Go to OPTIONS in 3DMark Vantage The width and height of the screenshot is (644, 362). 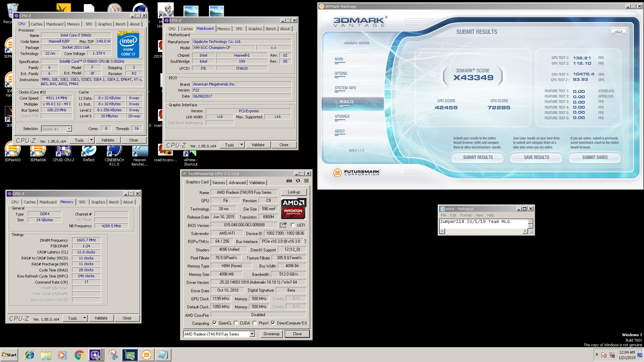340,73
